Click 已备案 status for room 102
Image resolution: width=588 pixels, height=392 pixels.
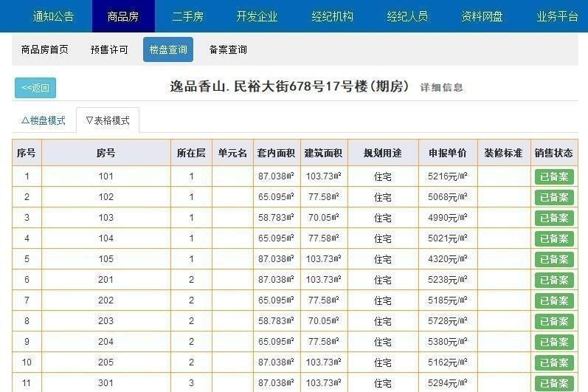554,197
